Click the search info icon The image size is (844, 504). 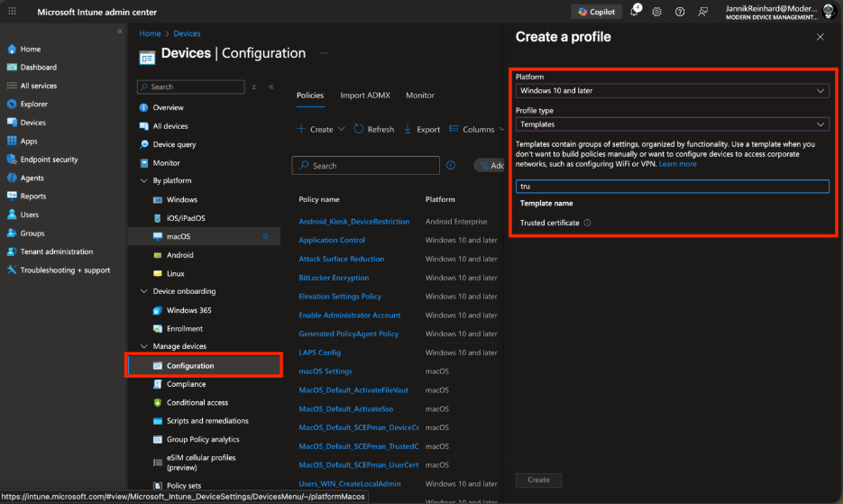(451, 166)
